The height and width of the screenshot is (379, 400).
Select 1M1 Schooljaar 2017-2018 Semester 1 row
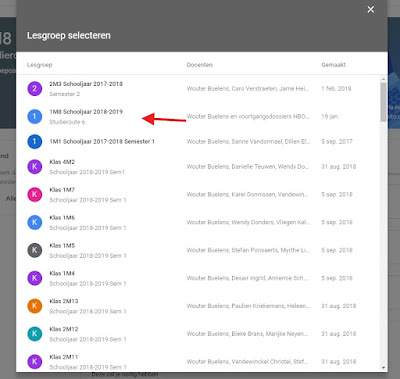[x=198, y=141]
